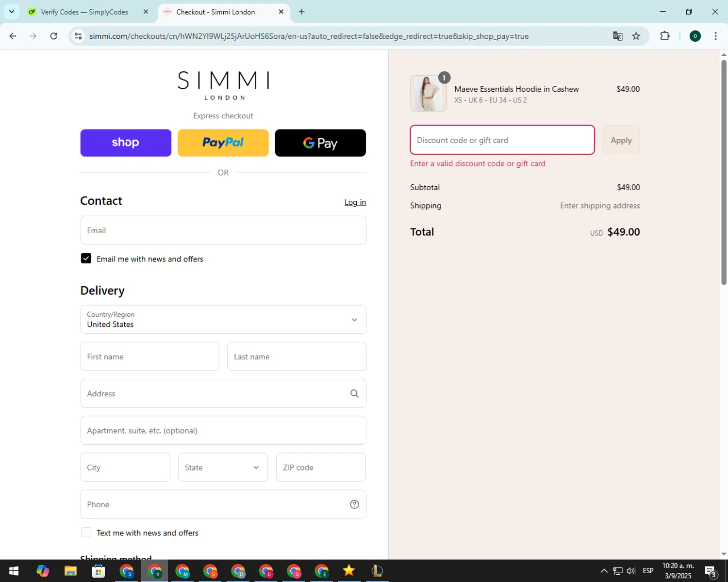Open the League of Legends taskbar icon
Viewport: 728px width, 582px height.
377,571
